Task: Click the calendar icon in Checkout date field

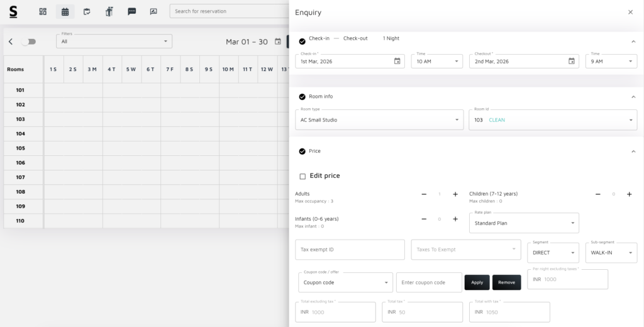Action: 571,61
